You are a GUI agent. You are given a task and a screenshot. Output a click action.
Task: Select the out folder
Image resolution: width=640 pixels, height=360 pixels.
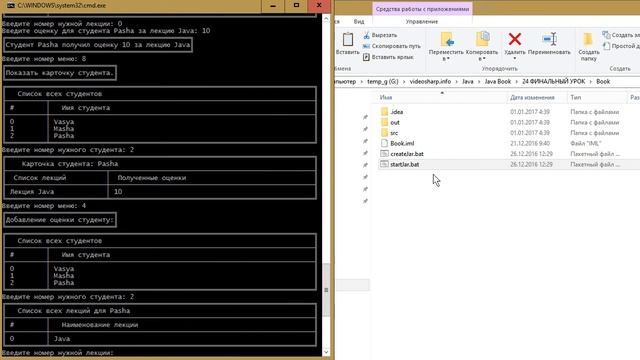[395, 122]
